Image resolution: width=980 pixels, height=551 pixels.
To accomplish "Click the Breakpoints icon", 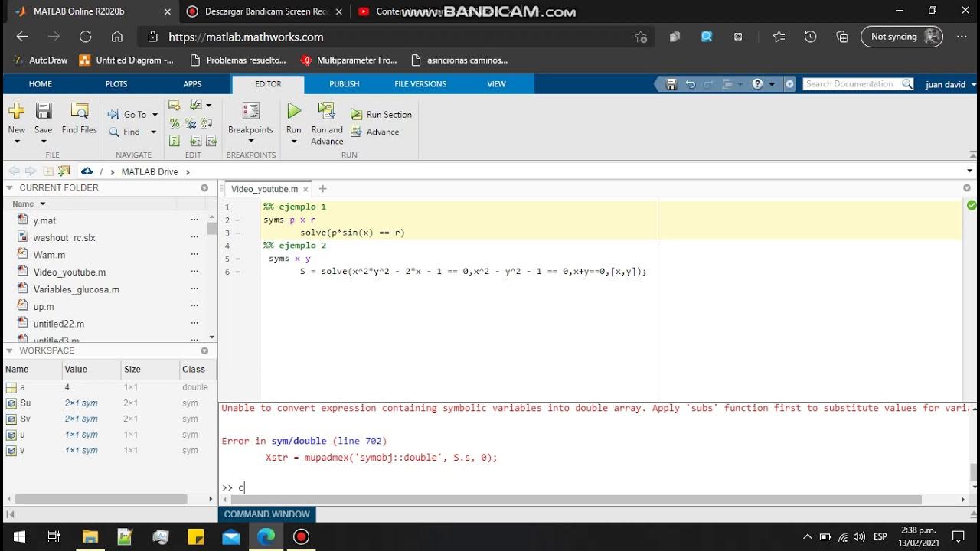I will 250,111.
